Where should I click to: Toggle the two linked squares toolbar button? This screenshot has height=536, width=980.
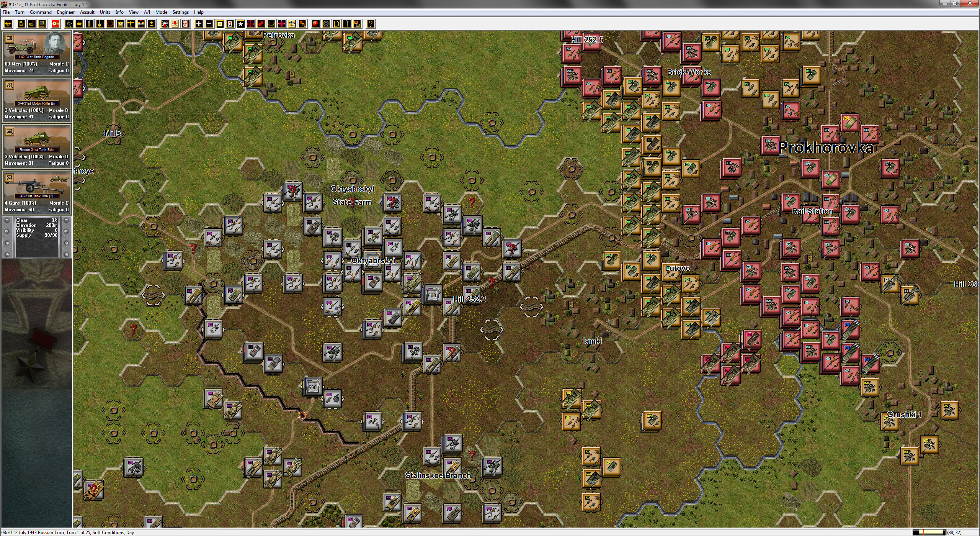tap(302, 24)
